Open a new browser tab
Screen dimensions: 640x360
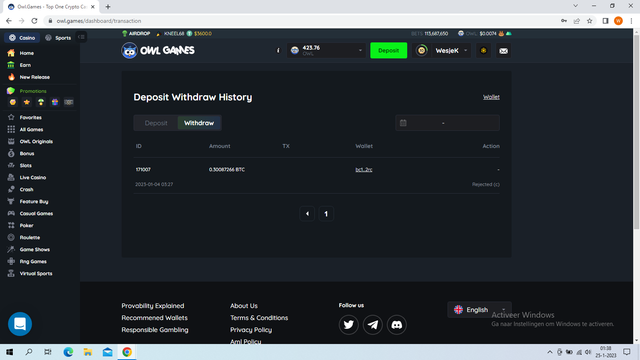click(x=108, y=7)
